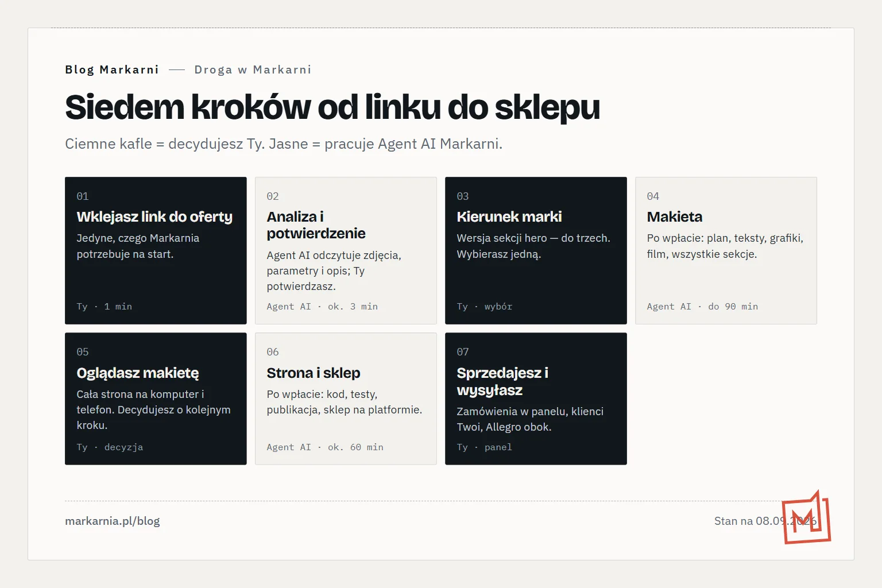Click description Wersja sekcji hero — do trzech
The height and width of the screenshot is (588, 882).
[533, 246]
